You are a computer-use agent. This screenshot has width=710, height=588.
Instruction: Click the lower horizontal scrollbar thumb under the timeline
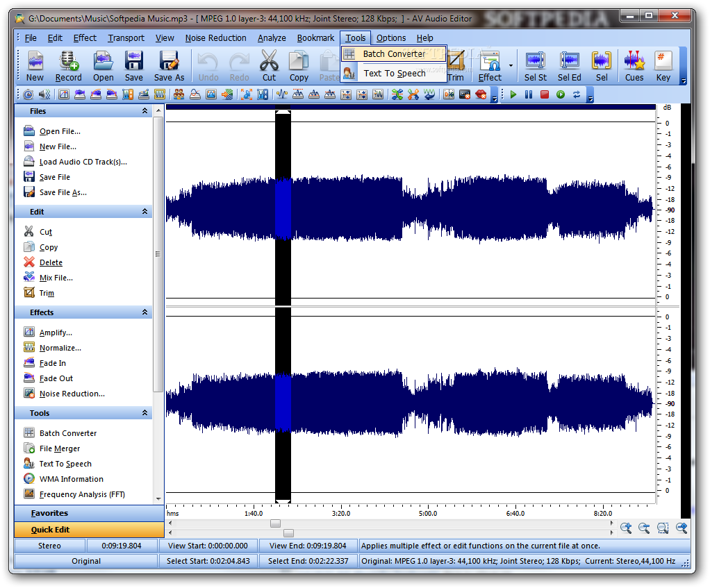[288, 533]
